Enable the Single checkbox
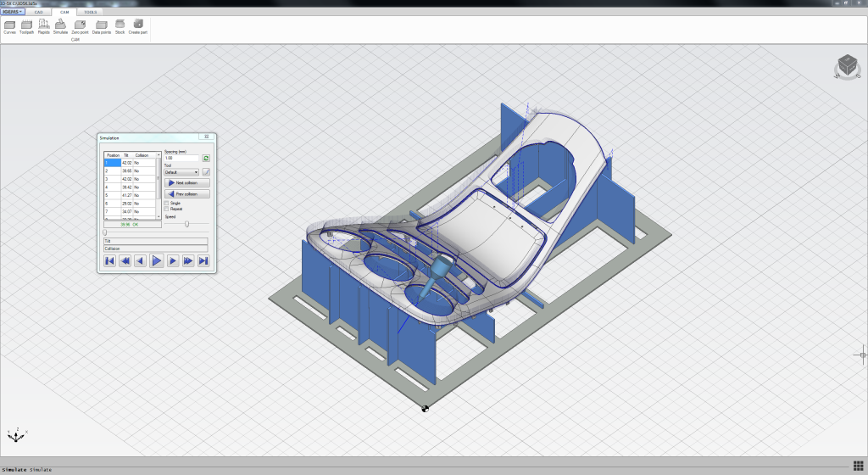The image size is (868, 475). tap(166, 204)
